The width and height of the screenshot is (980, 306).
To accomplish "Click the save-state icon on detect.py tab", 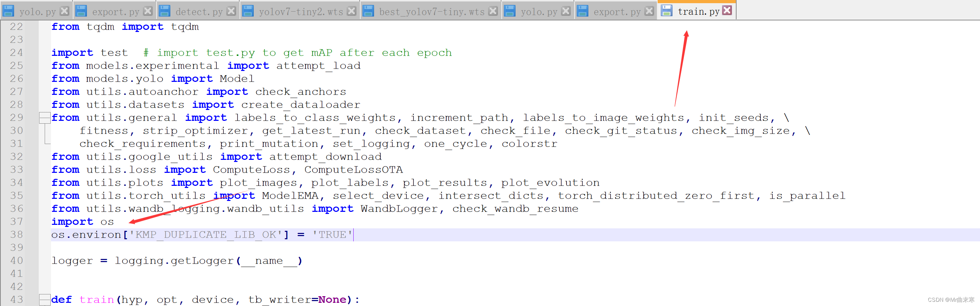I will coord(164,11).
